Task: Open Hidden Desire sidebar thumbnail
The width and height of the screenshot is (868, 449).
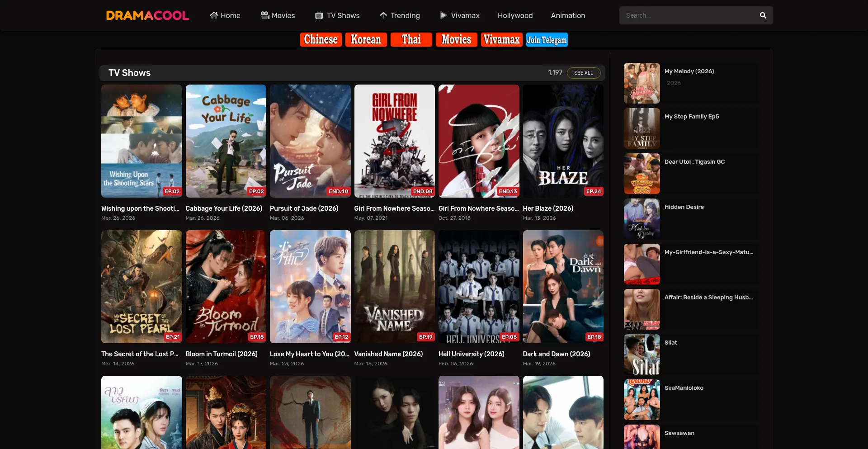Action: [642, 219]
